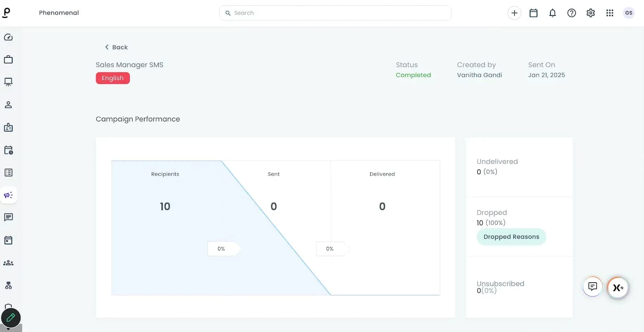Go back using the Back link
Image resolution: width=644 pixels, height=332 pixels.
[116, 47]
